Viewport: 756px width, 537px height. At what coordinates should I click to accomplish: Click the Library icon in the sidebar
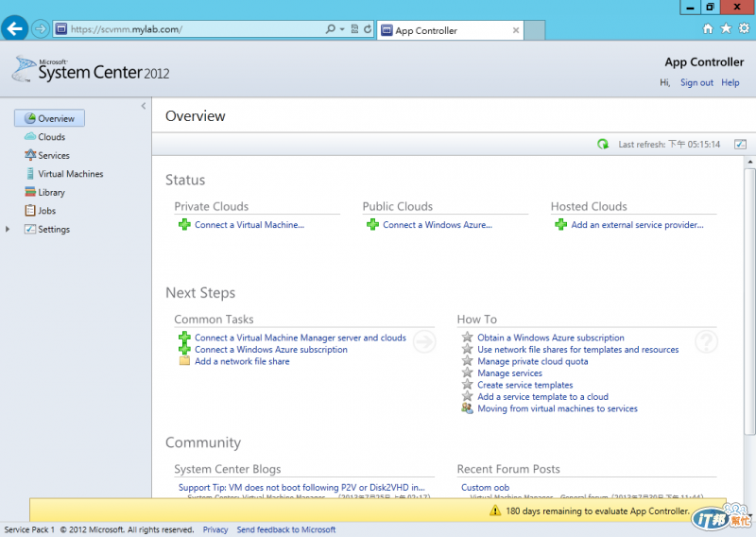click(x=30, y=192)
